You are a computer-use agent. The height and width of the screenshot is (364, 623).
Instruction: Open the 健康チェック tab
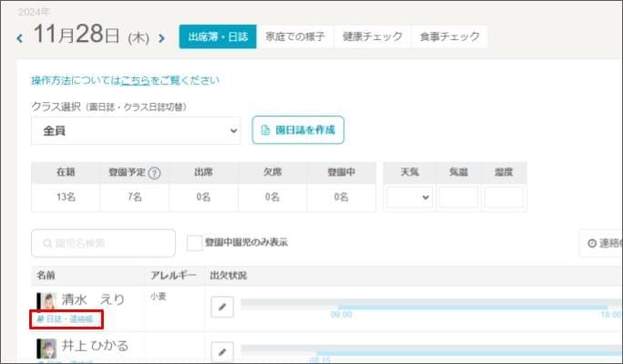click(373, 36)
